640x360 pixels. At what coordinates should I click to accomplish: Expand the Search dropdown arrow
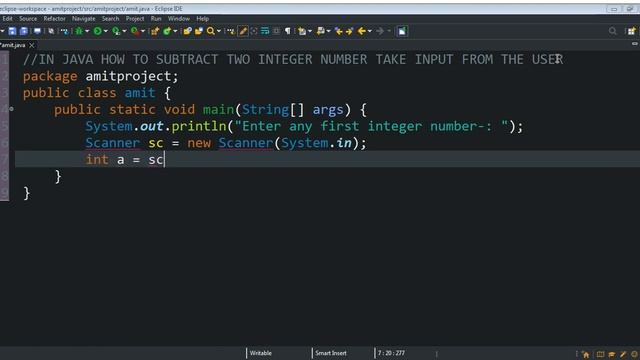tap(219, 31)
